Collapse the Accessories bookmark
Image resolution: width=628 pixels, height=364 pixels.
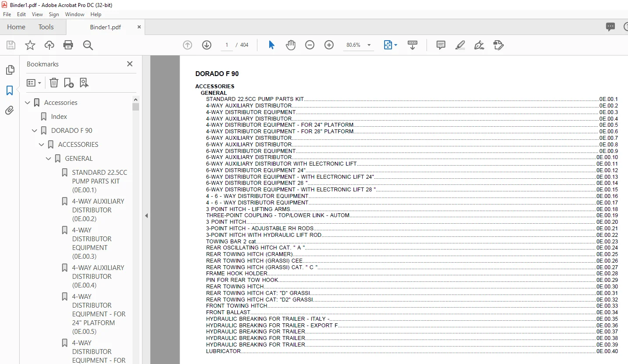(x=28, y=103)
